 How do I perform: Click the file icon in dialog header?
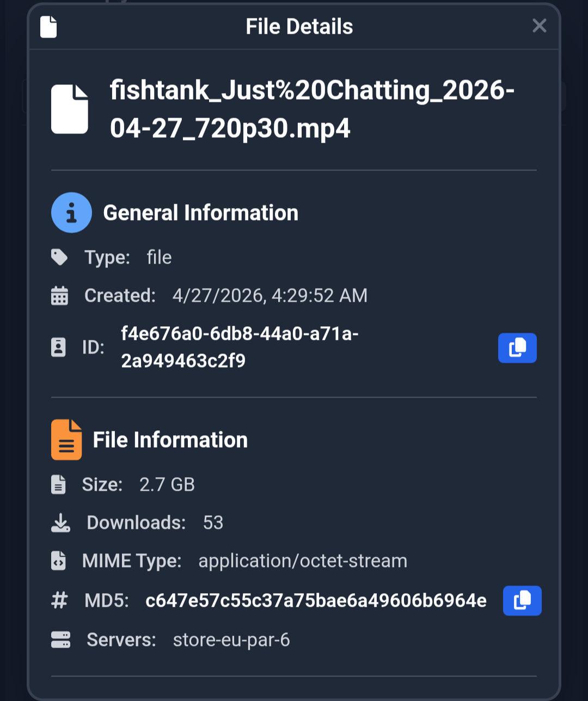[48, 27]
